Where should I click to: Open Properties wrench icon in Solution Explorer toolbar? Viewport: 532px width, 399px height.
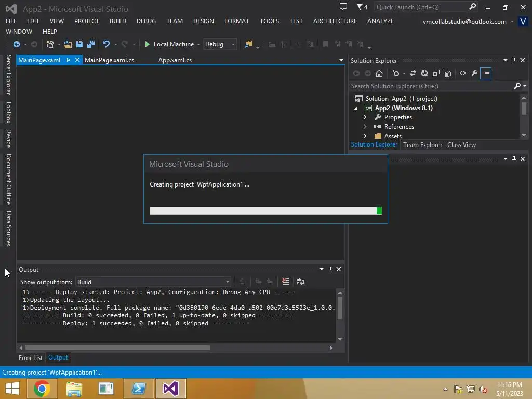tap(474, 73)
